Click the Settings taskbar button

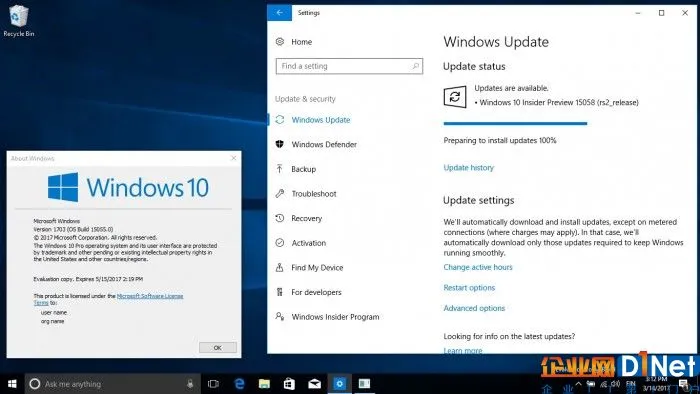click(x=340, y=384)
